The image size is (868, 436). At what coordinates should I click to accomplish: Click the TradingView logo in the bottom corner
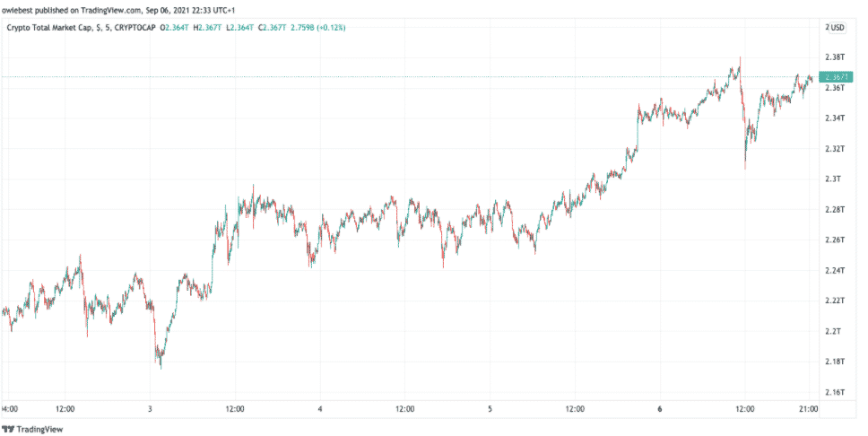(x=29, y=428)
